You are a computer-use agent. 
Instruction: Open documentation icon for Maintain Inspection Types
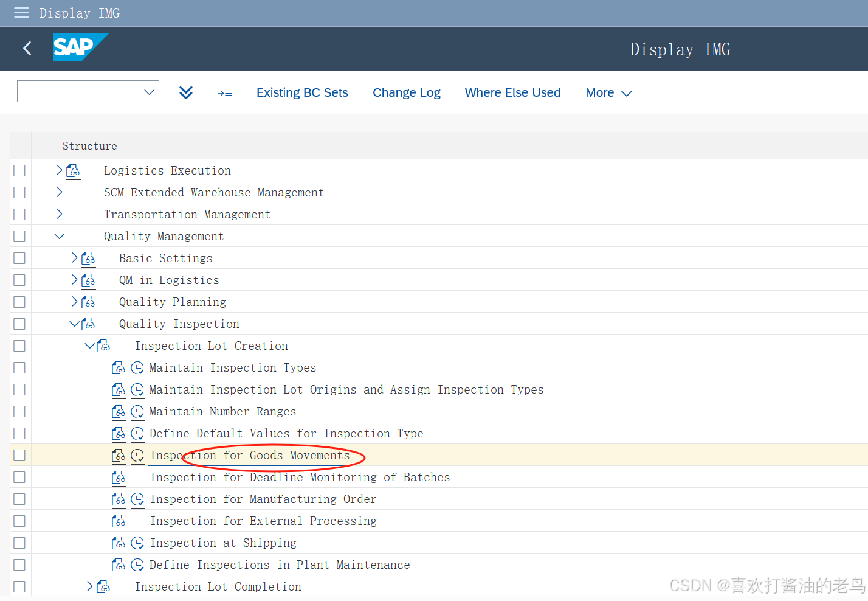119,368
